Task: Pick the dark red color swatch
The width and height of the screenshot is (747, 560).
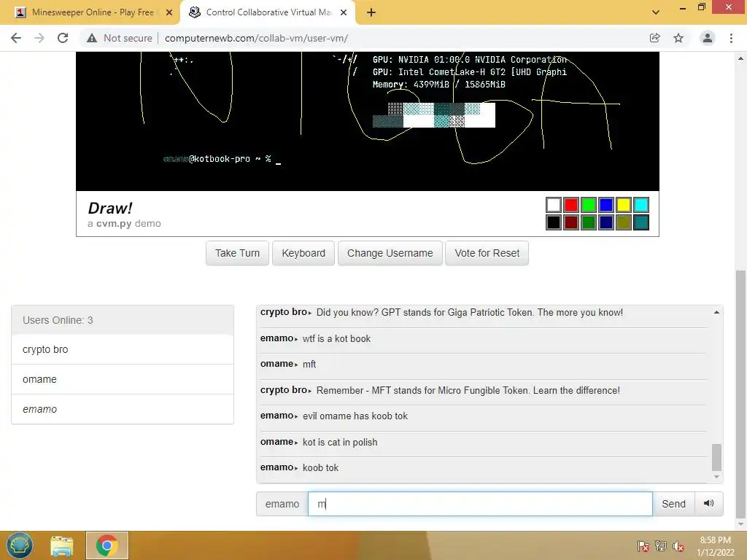Action: coord(571,222)
